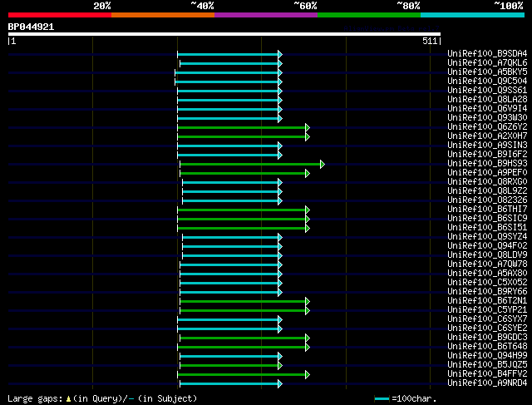Click the UniRef100_Q8RXG0 label
The height and width of the screenshot is (405, 532).
487,182
